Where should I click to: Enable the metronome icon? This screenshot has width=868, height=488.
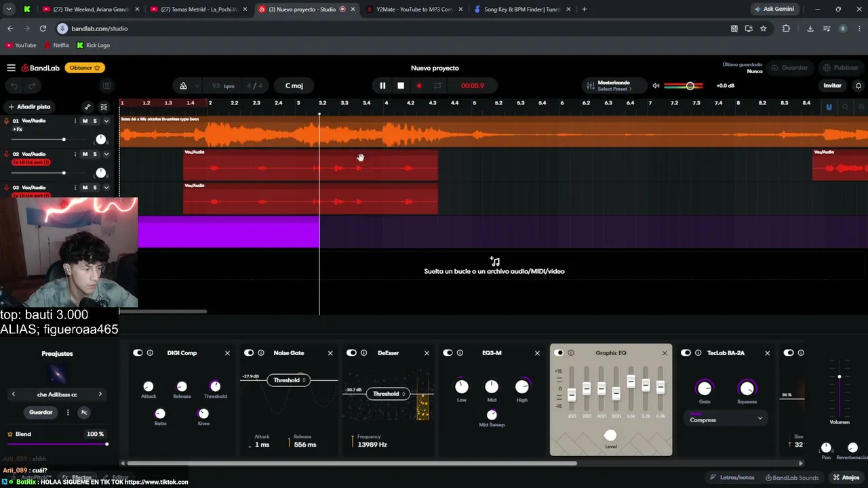[183, 86]
